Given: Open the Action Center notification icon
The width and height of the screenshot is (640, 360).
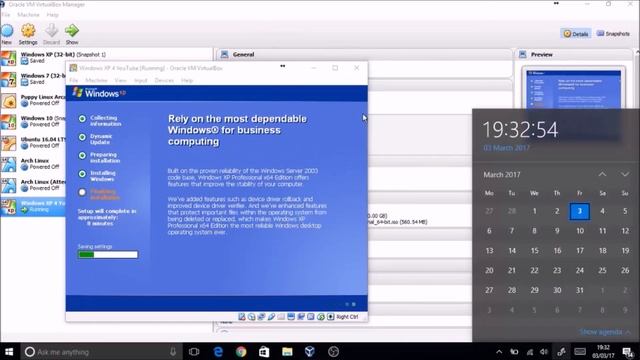Looking at the screenshot, I should click(628, 352).
